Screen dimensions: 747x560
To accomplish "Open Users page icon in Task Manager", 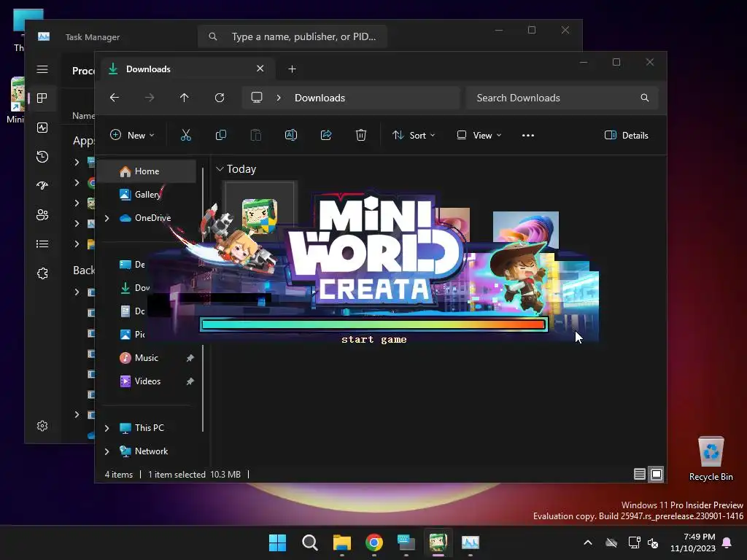I will 42,215.
